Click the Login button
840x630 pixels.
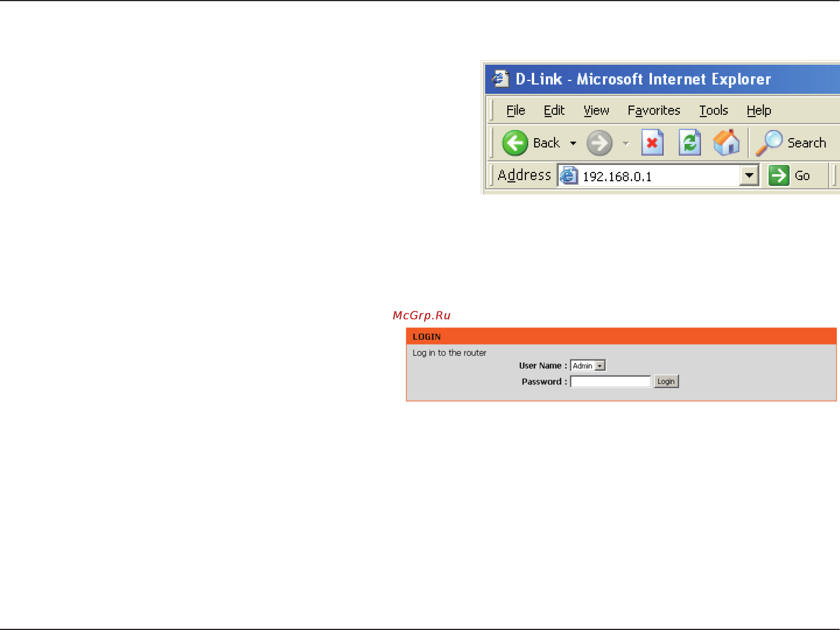point(666,381)
